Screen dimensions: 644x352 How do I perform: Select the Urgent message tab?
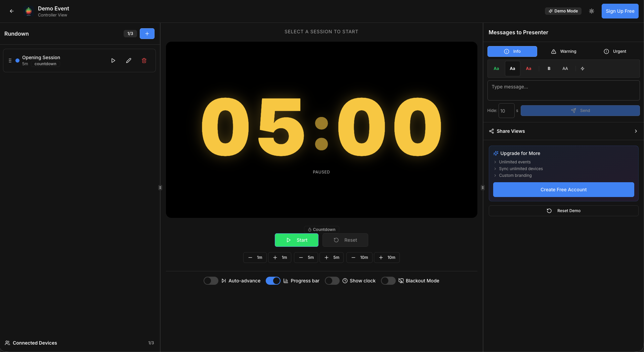click(615, 51)
